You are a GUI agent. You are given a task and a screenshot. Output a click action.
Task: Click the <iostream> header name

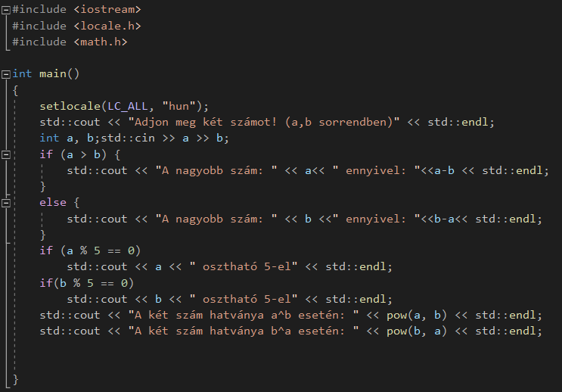[107, 10]
